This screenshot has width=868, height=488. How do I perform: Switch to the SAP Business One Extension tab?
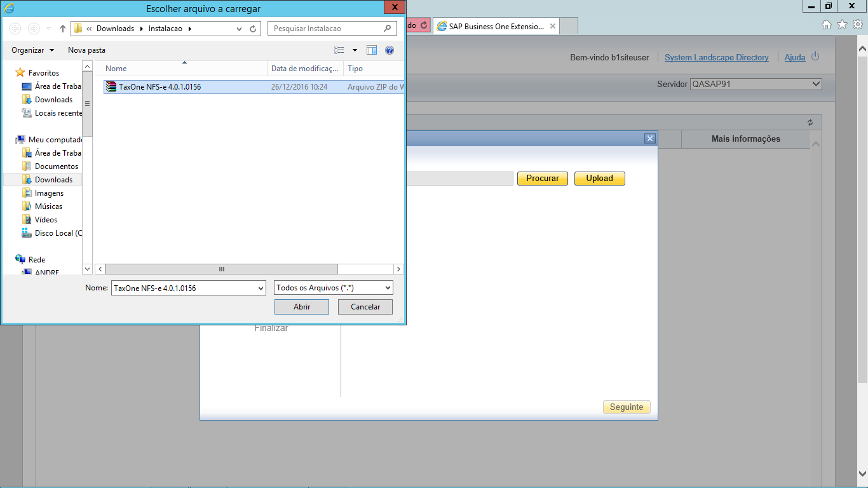(496, 27)
